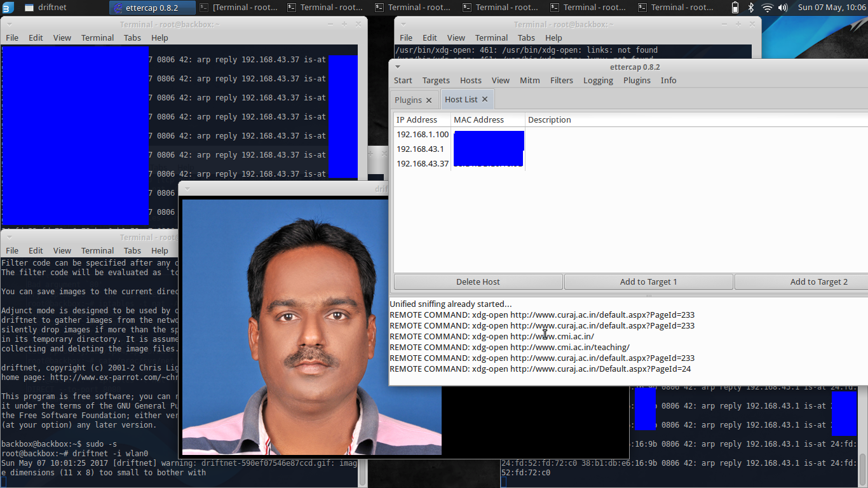This screenshot has width=868, height=488.
Task: Select ettercap 0.8.2 taskbar button
Action: pos(153,8)
